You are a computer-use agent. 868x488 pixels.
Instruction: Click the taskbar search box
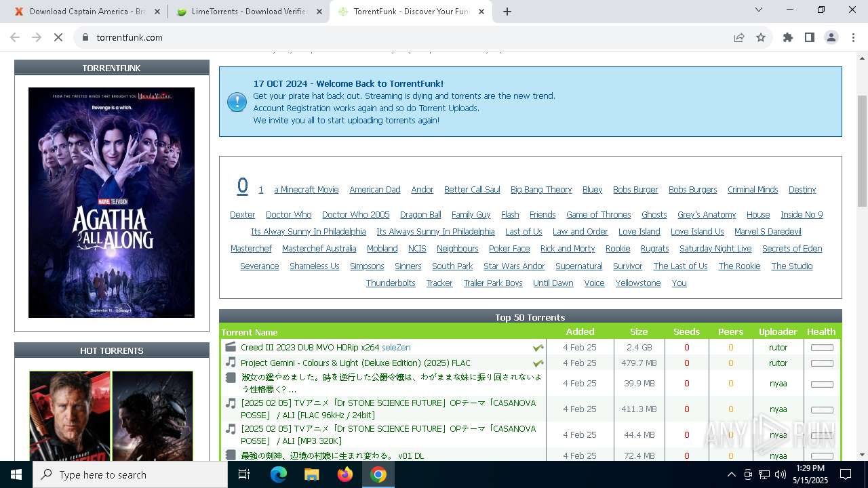point(130,474)
